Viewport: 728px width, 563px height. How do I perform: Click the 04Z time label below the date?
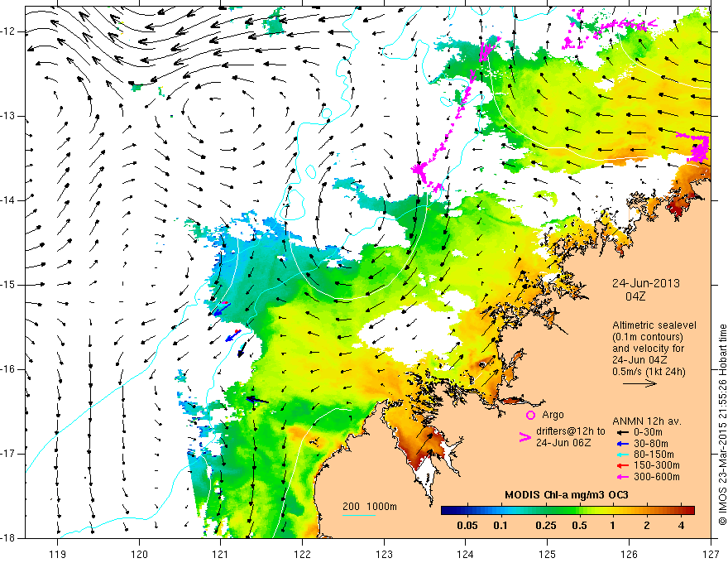[635, 296]
